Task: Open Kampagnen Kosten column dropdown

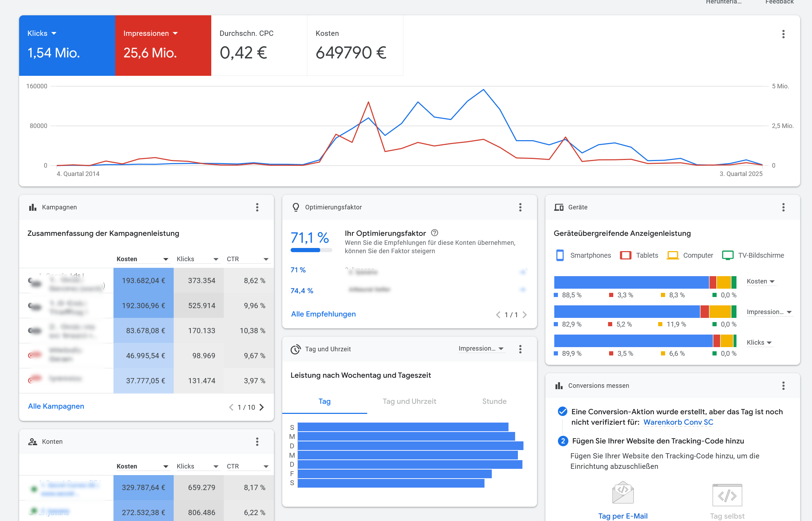Action: pos(143,259)
